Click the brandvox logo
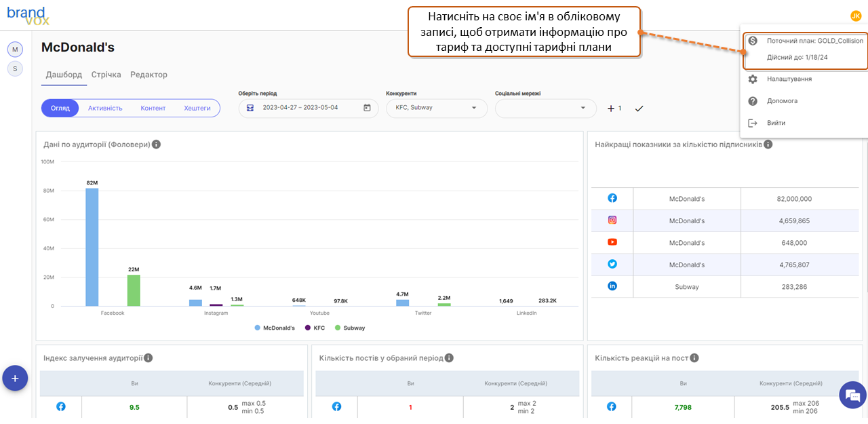The image size is (868, 424). tap(28, 15)
